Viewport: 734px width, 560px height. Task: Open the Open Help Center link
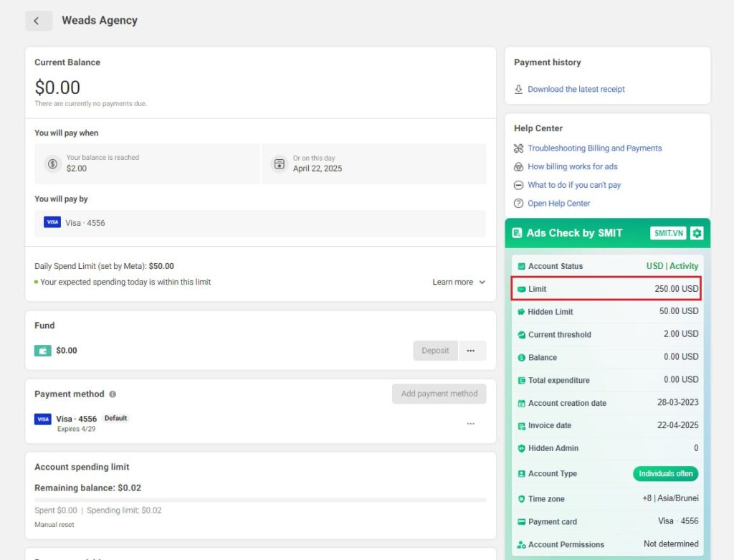pyautogui.click(x=559, y=203)
